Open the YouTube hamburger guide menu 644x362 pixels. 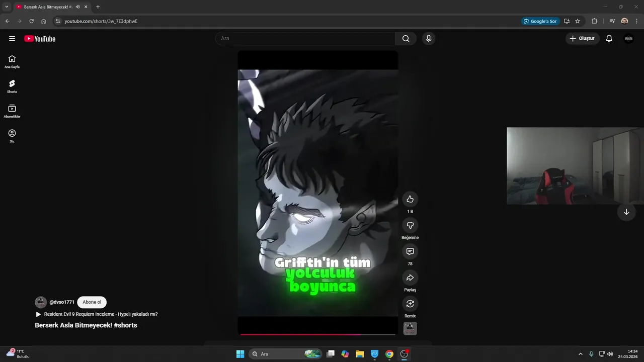coord(12,39)
